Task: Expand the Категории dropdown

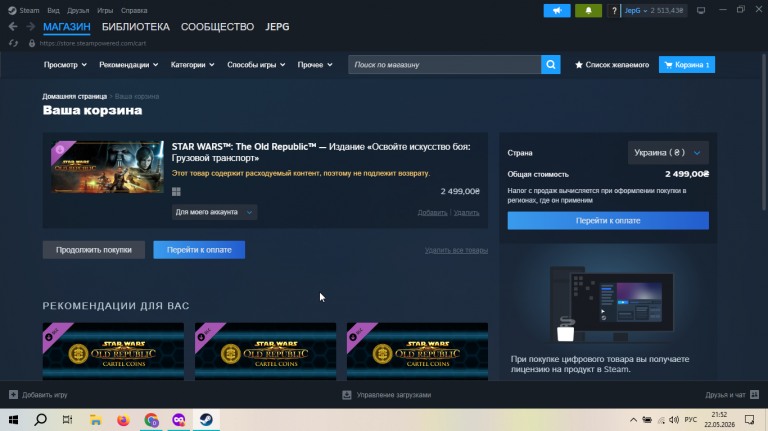Action: click(x=192, y=65)
